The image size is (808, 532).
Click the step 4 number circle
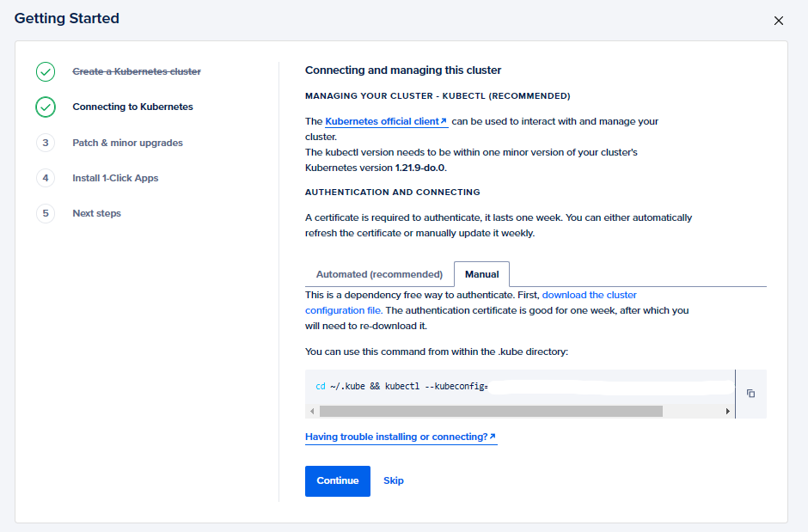coord(46,178)
